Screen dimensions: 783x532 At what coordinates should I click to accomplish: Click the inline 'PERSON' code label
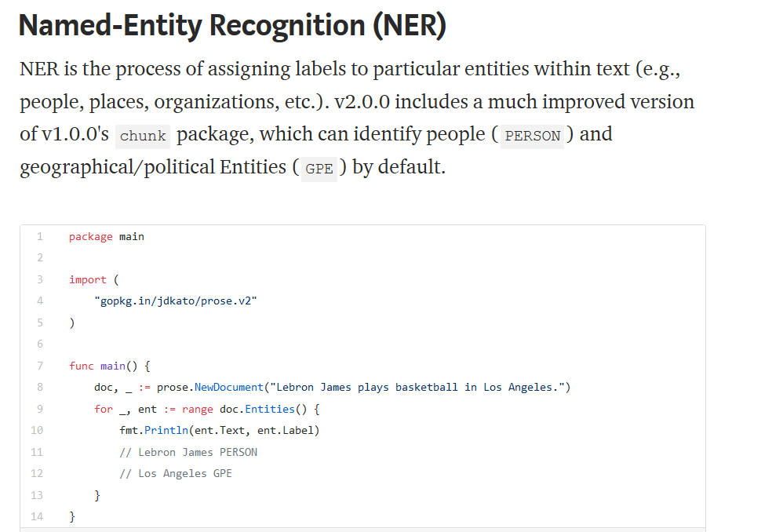pos(532,136)
